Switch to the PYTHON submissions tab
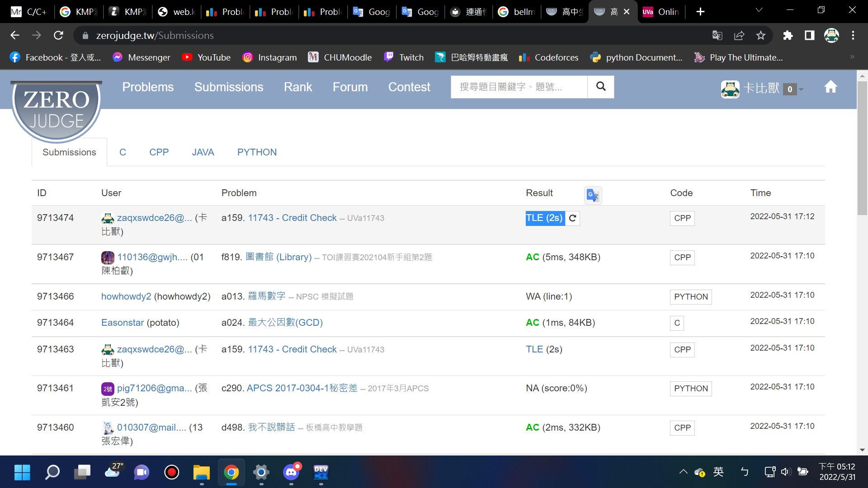Viewport: 868px width, 488px height. 257,152
